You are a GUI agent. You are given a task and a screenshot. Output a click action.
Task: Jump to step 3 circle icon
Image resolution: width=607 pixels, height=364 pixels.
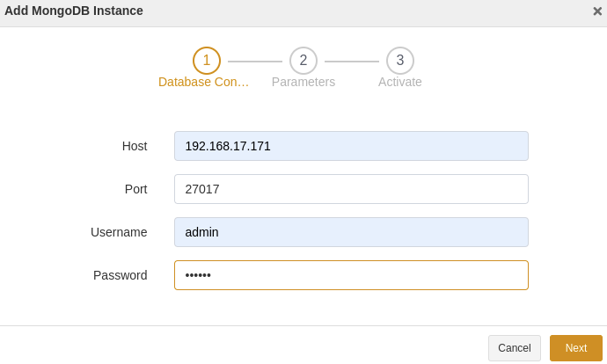coord(400,61)
